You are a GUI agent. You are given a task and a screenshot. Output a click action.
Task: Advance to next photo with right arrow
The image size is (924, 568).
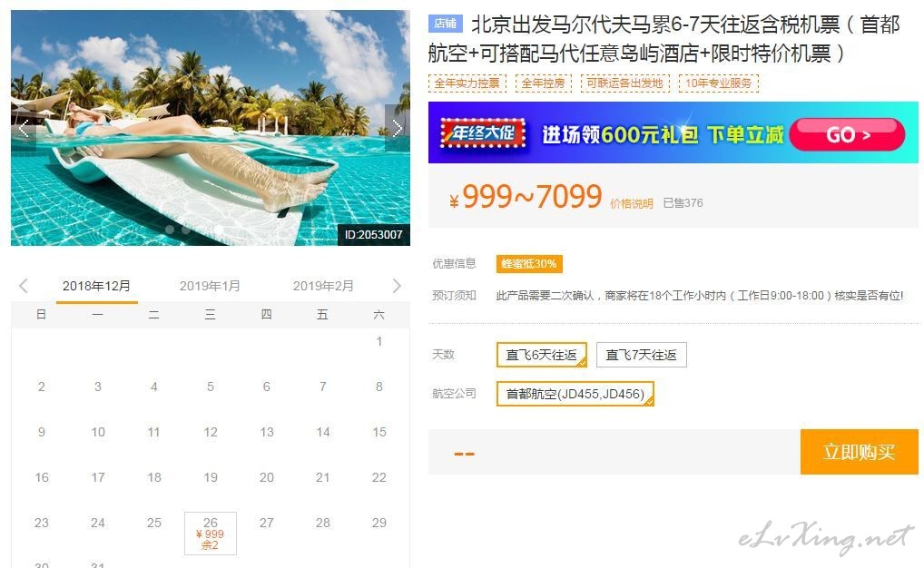pyautogui.click(x=398, y=129)
